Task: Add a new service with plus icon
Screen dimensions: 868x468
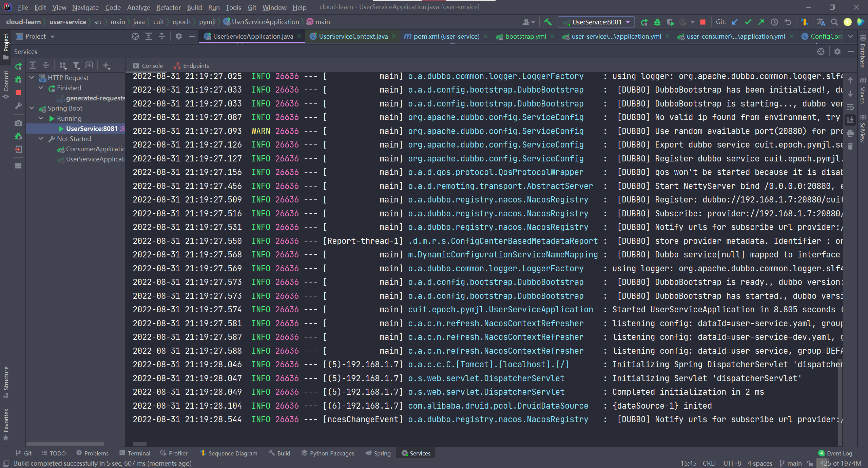Action: (x=107, y=65)
